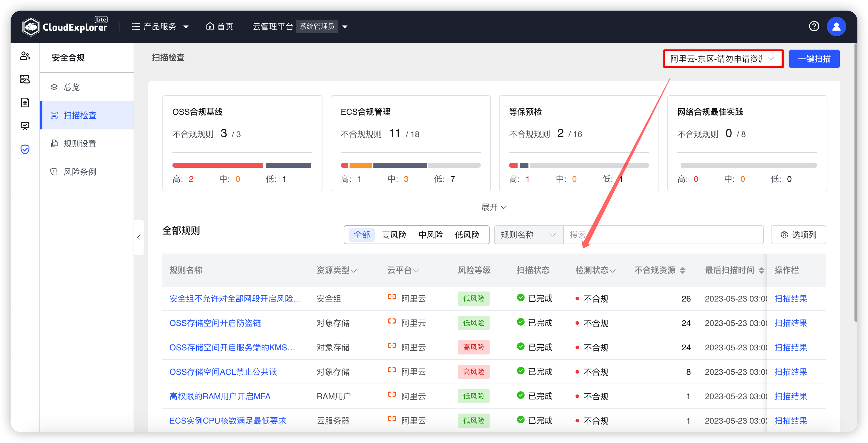
Task: Select the 高风险 filter
Action: pos(394,235)
